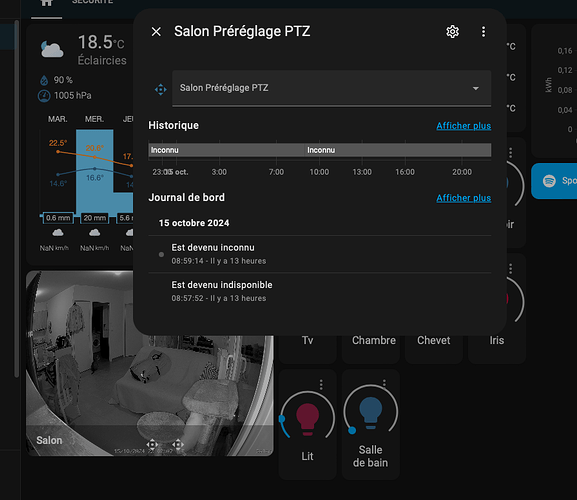Click the partly cloudy weather icon
Image resolution: width=577 pixels, height=500 pixels.
click(x=52, y=50)
